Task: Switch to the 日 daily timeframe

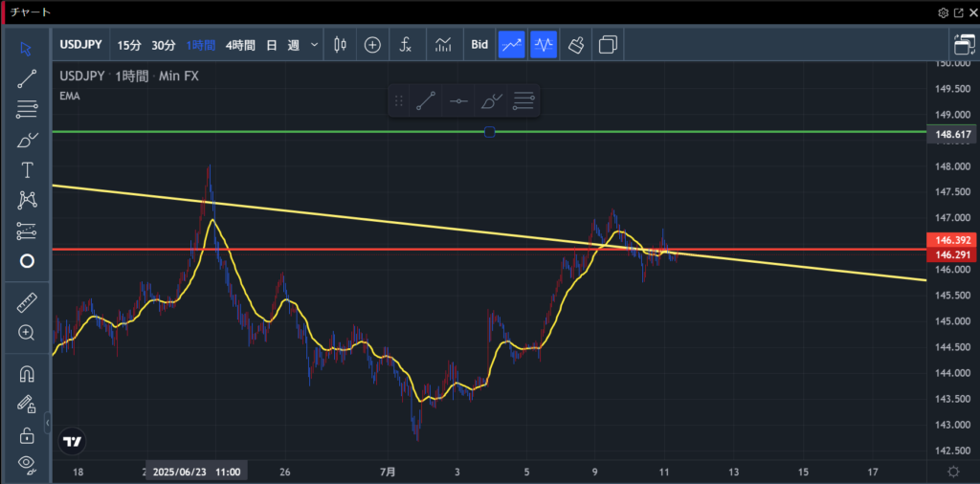Action: (x=271, y=45)
